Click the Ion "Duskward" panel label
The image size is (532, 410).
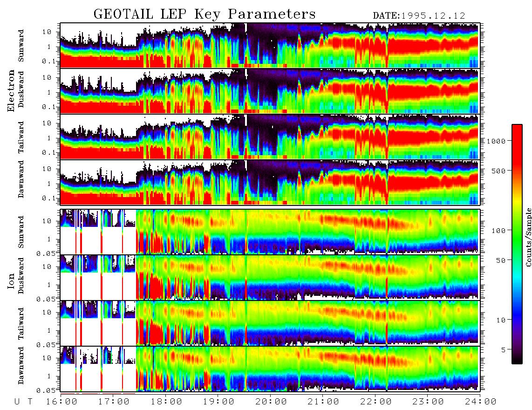(21, 276)
